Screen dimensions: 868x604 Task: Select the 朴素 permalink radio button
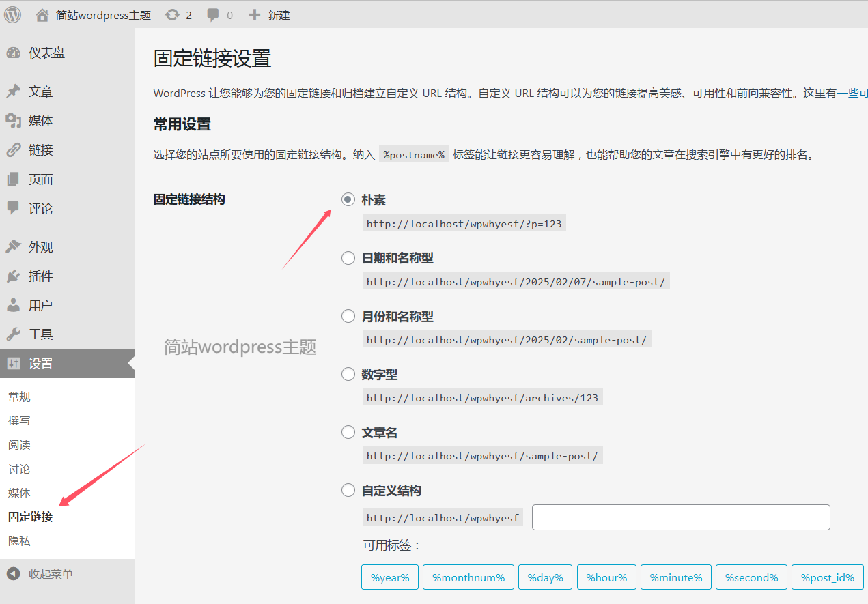[348, 200]
